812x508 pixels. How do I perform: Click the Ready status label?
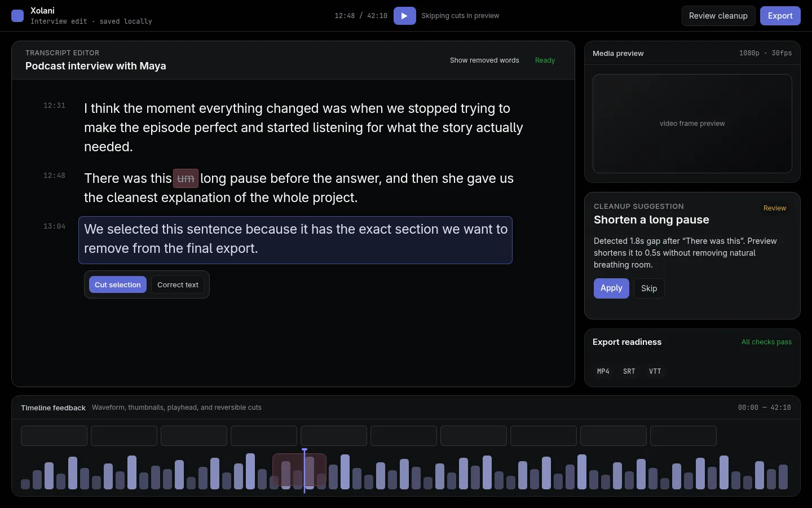coord(545,60)
